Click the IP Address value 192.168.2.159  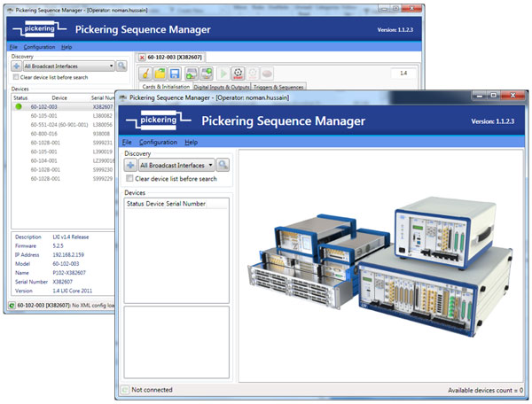point(68,255)
